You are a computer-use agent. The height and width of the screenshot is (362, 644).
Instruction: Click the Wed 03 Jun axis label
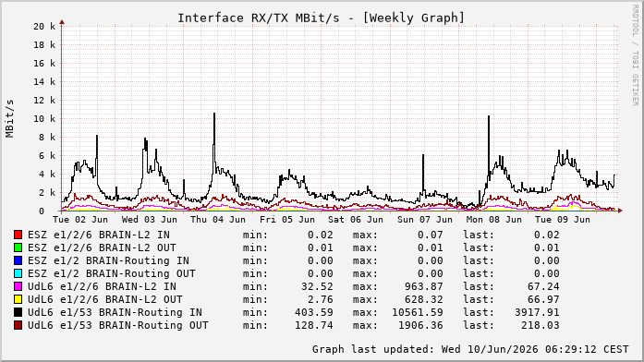pyautogui.click(x=150, y=220)
